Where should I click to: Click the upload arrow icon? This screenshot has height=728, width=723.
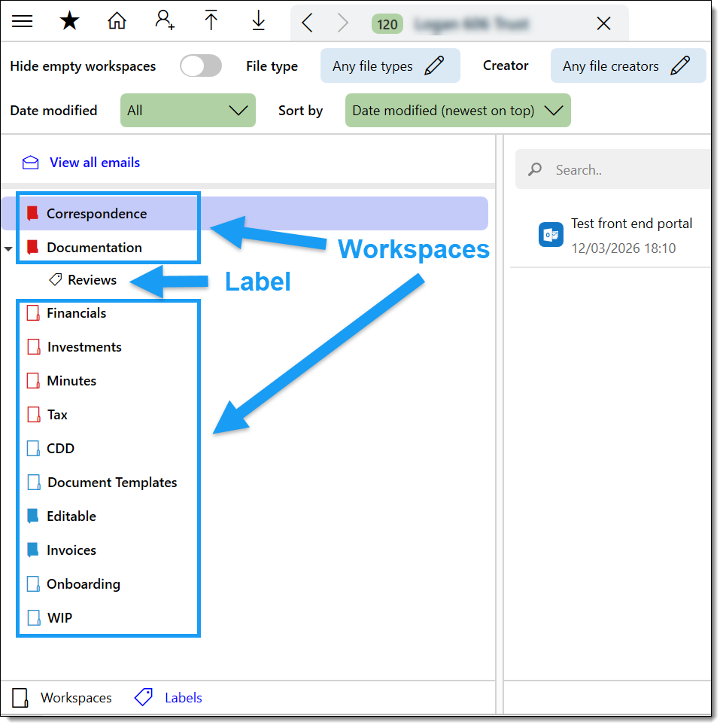211,22
